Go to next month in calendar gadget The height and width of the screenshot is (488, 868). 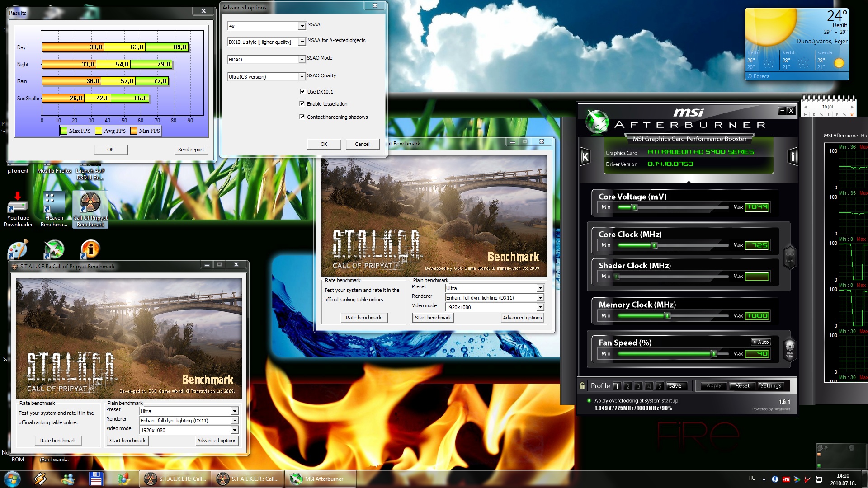[x=852, y=107]
